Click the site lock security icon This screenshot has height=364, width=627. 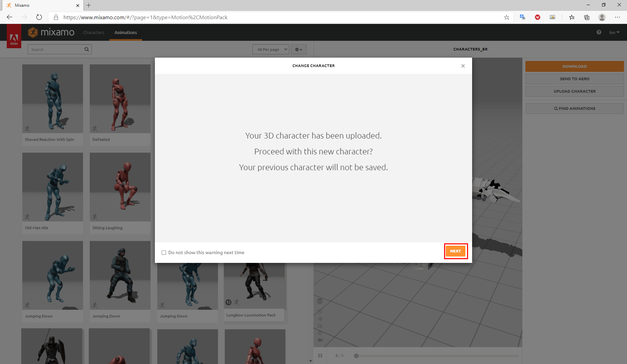tap(56, 17)
